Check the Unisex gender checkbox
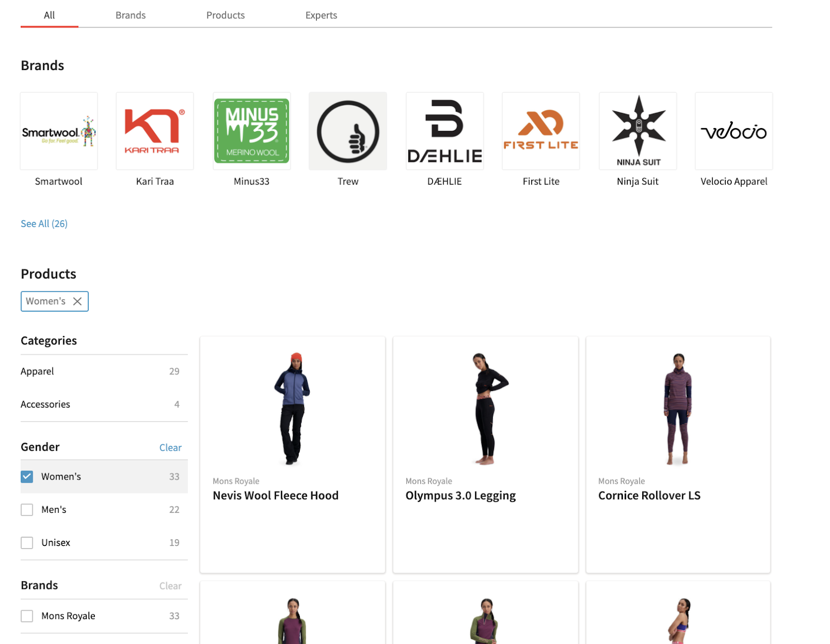Image resolution: width=830 pixels, height=644 pixels. [27, 543]
